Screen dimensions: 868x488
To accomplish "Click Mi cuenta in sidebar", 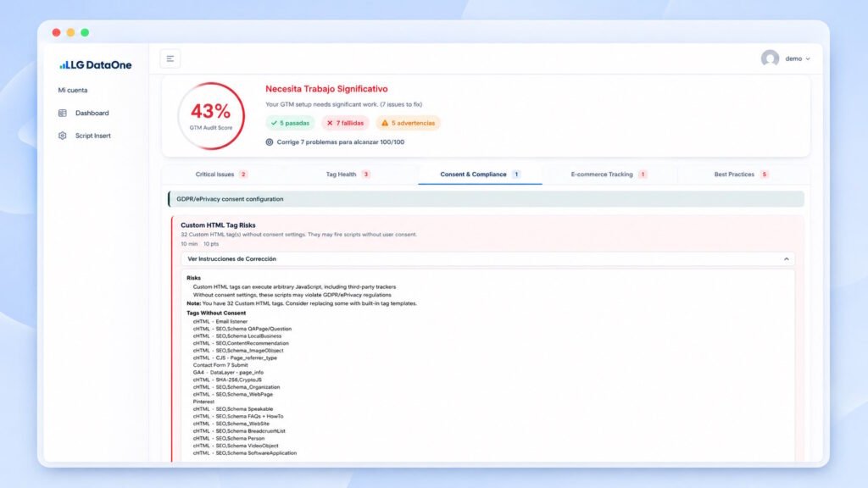I will pyautogui.click(x=73, y=90).
